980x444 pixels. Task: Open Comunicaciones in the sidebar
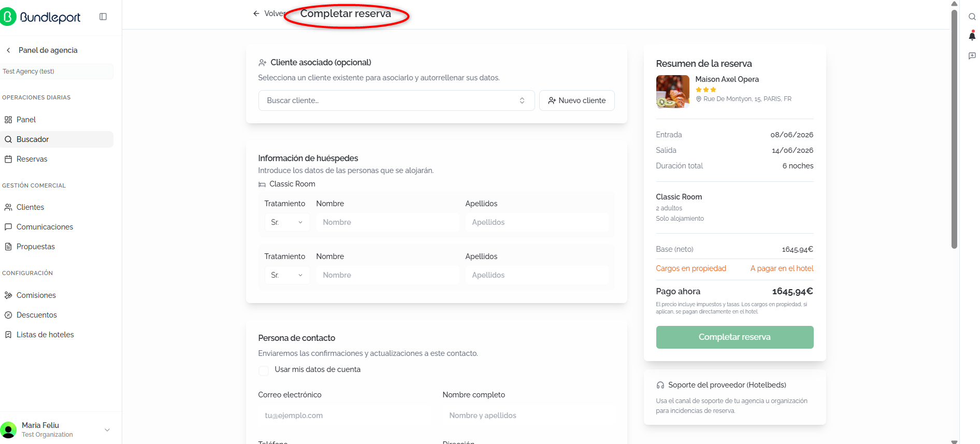click(56, 227)
